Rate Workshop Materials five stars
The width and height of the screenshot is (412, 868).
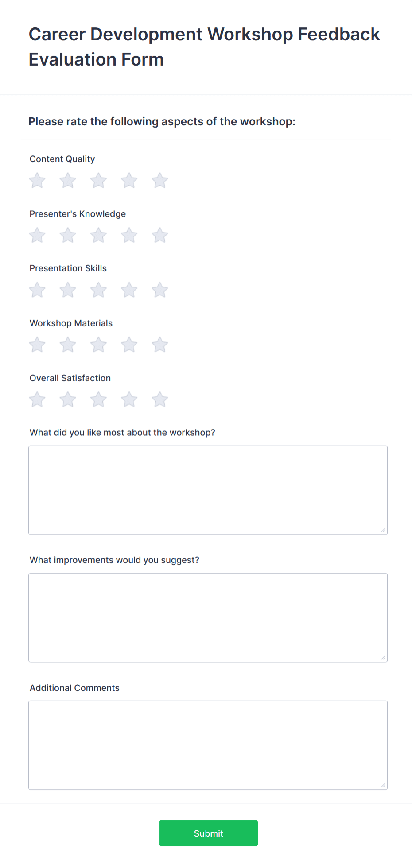(159, 345)
